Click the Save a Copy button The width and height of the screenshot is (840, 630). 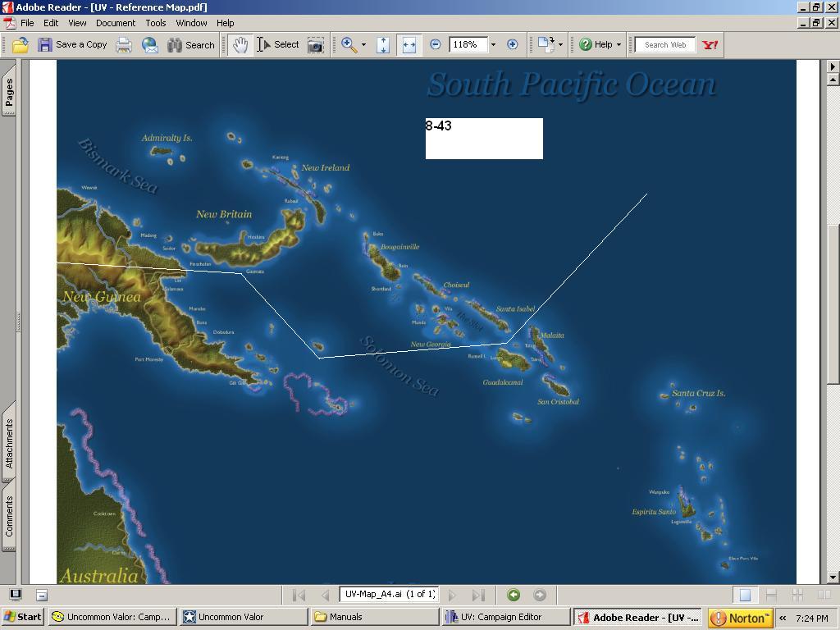point(72,45)
